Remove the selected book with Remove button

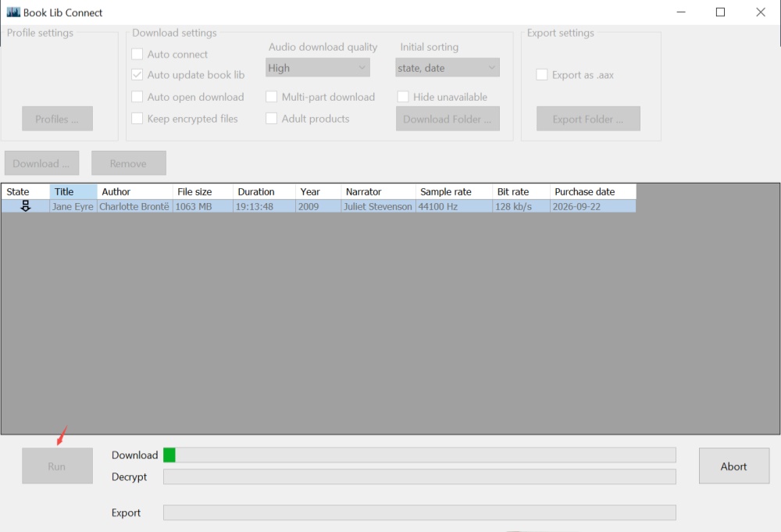[129, 163]
